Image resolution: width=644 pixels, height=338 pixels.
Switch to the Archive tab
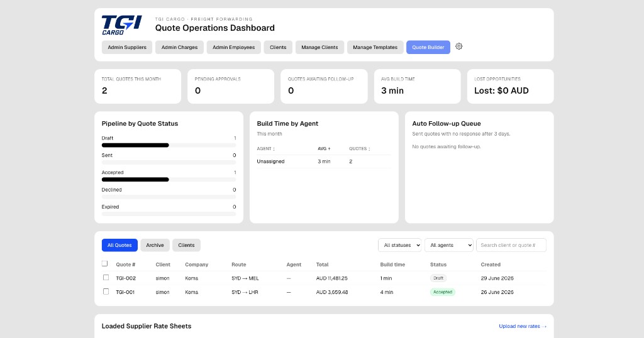[x=155, y=245]
